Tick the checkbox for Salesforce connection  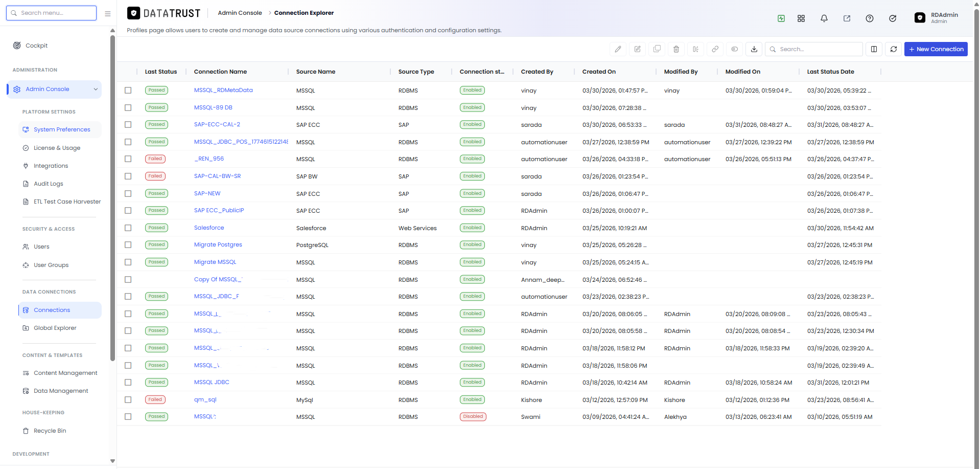coord(128,228)
